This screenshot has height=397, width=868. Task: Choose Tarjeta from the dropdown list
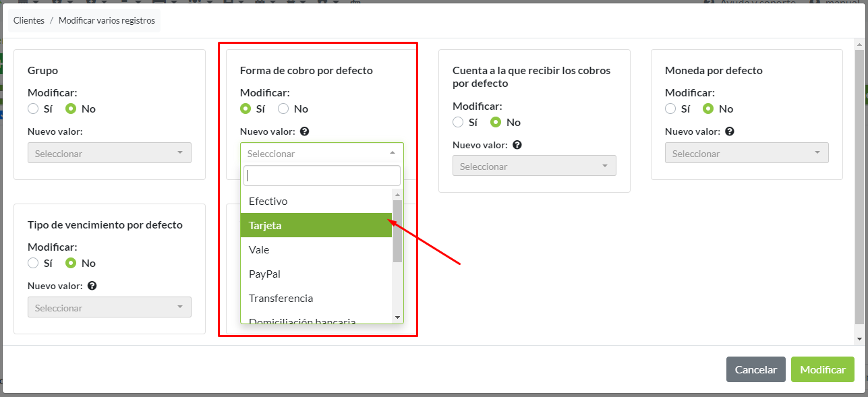pos(316,225)
